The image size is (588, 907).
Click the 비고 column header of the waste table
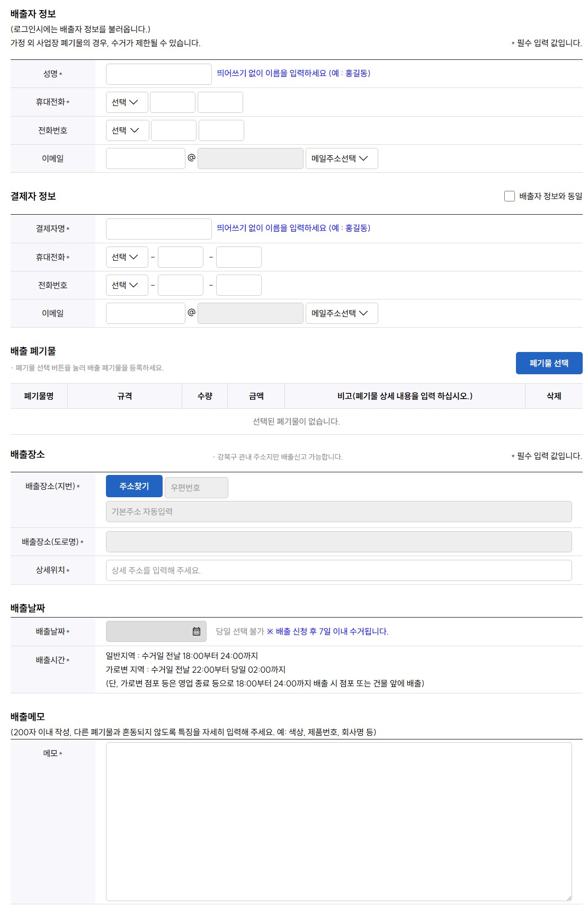tap(403, 395)
